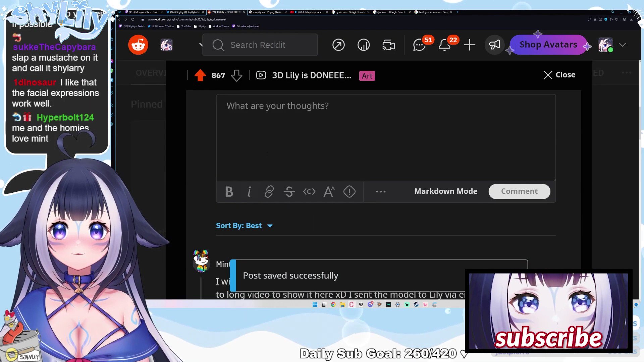Screen dimensions: 644x362
Task: Open browser downloads icon
Action: click(631, 19)
